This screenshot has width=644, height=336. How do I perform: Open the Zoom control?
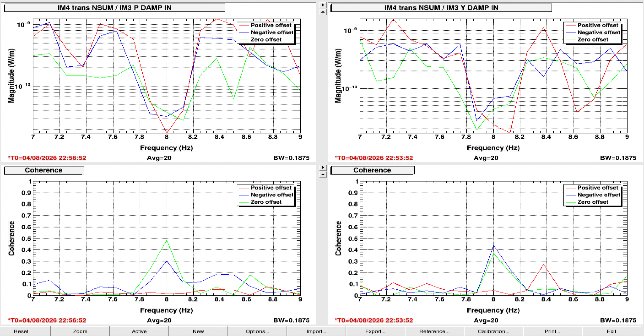80,331
